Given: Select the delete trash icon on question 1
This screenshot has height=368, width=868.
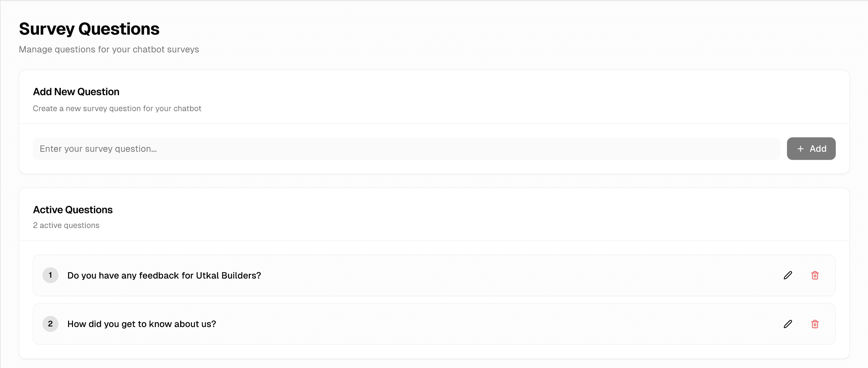Looking at the screenshot, I should [815, 275].
